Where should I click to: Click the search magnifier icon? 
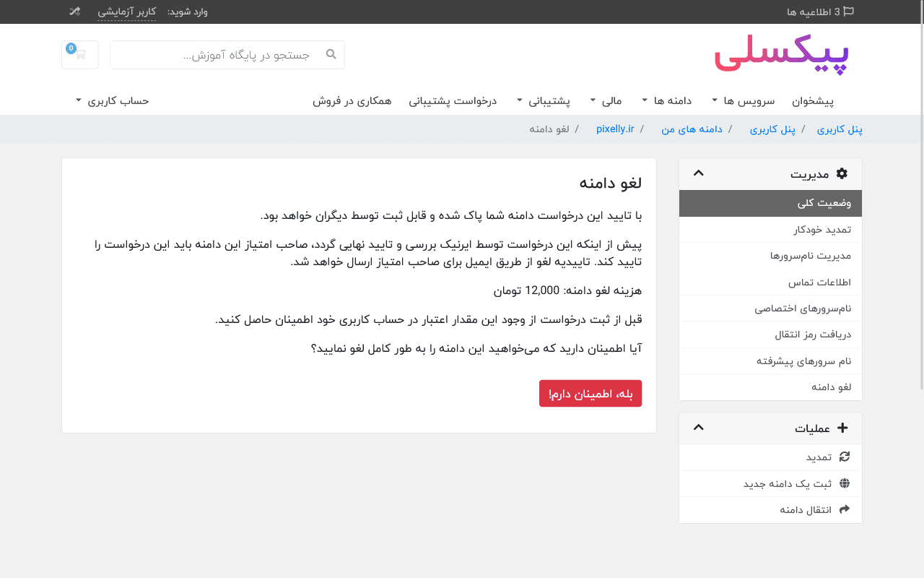pyautogui.click(x=331, y=54)
